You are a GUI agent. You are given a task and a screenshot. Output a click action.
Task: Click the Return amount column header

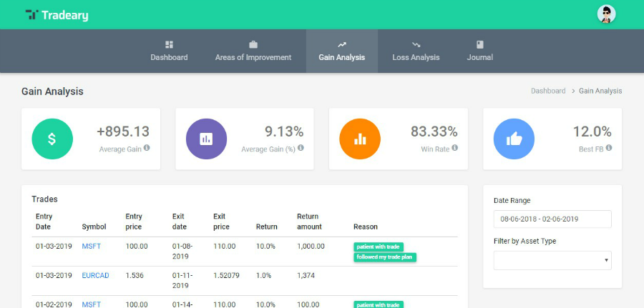(309, 222)
